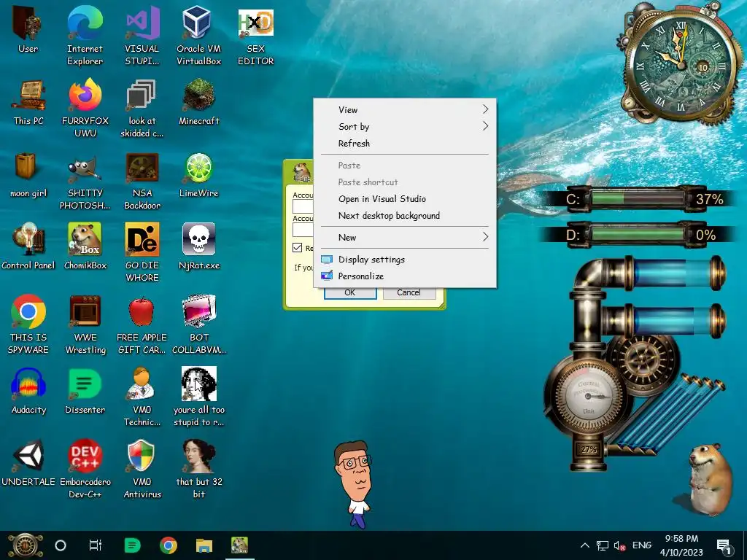Image resolution: width=747 pixels, height=560 pixels.
Task: Select the that but 32 bit icon
Action: [x=198, y=470]
